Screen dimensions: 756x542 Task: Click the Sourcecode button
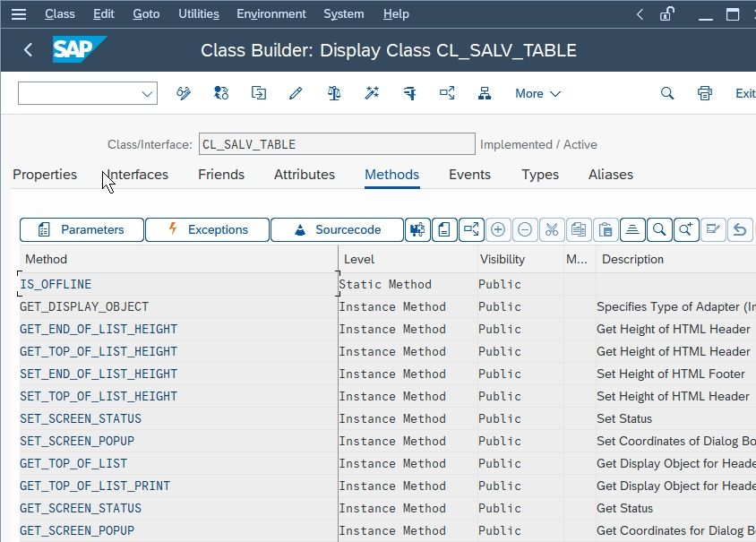[337, 229]
